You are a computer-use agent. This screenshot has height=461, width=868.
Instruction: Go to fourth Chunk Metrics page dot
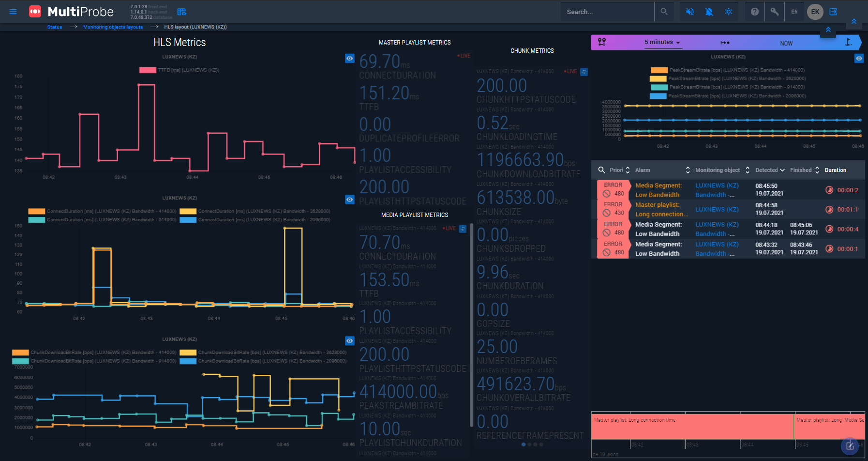pyautogui.click(x=541, y=444)
